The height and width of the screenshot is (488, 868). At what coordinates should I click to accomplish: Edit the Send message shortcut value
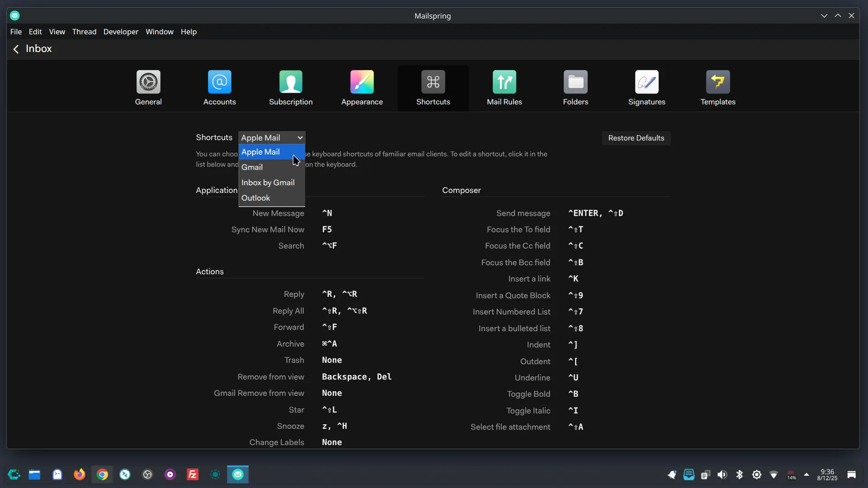click(595, 213)
